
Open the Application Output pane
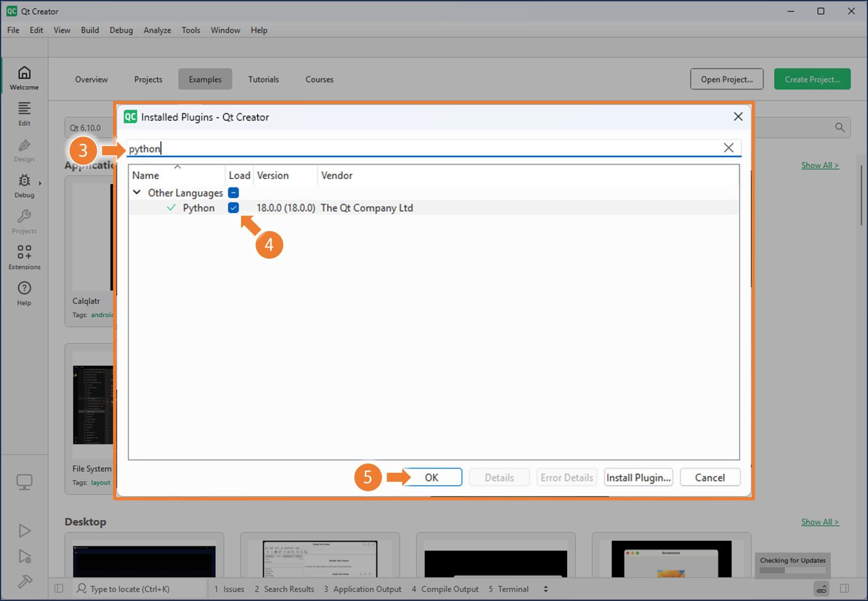pyautogui.click(x=363, y=589)
